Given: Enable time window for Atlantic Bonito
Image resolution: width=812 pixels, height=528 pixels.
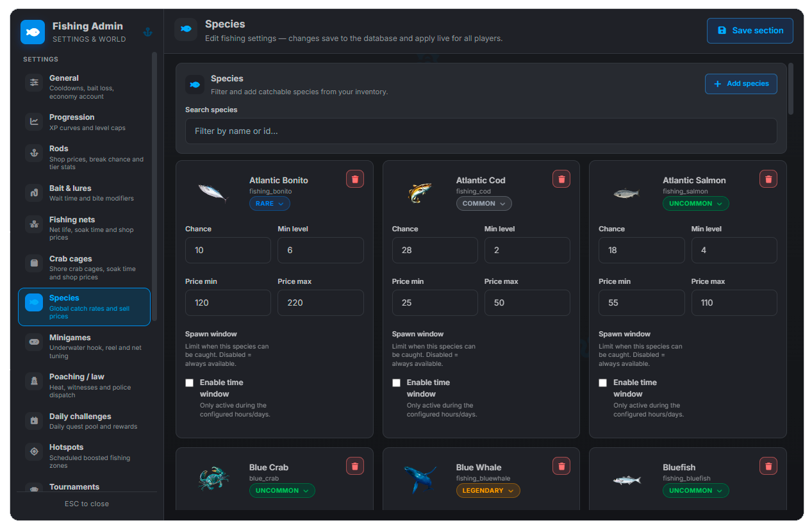Looking at the screenshot, I should pos(189,383).
